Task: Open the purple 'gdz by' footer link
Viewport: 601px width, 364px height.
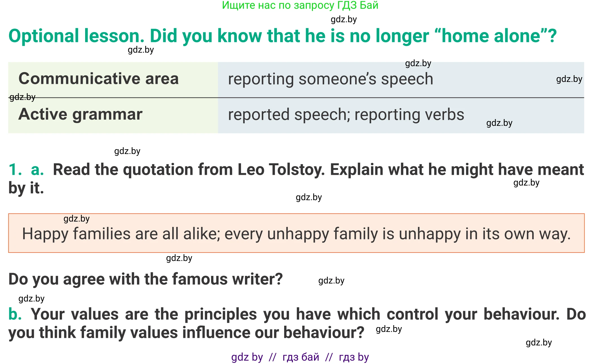Action: 247,357
